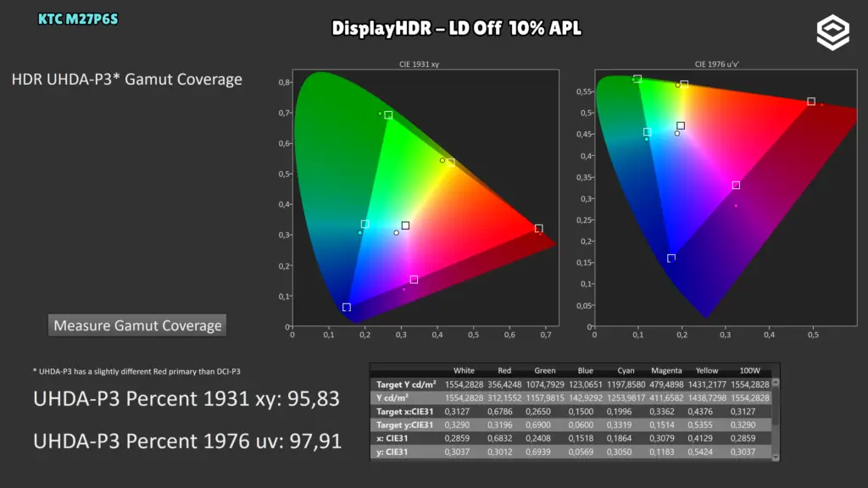This screenshot has width=868, height=488.
Task: Click the x: CIE31 row label
Action: [x=392, y=438]
